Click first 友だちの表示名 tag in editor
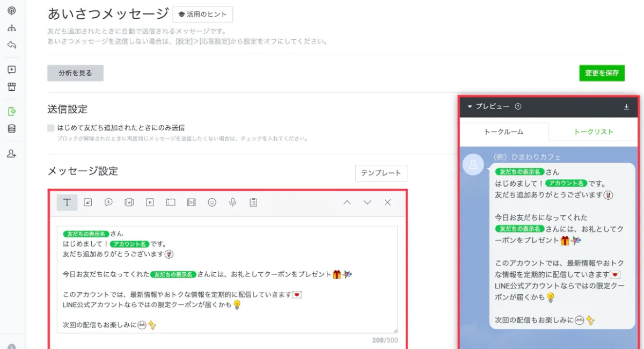 pos(86,234)
